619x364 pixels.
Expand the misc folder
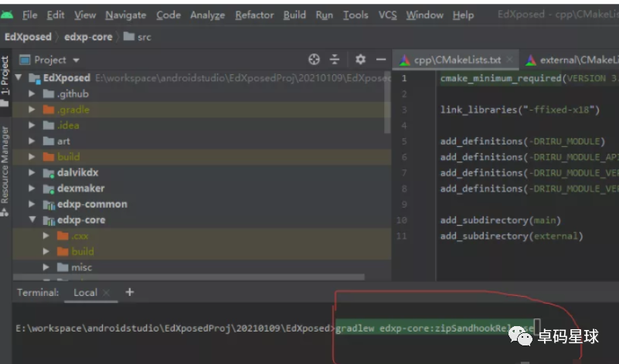46,267
